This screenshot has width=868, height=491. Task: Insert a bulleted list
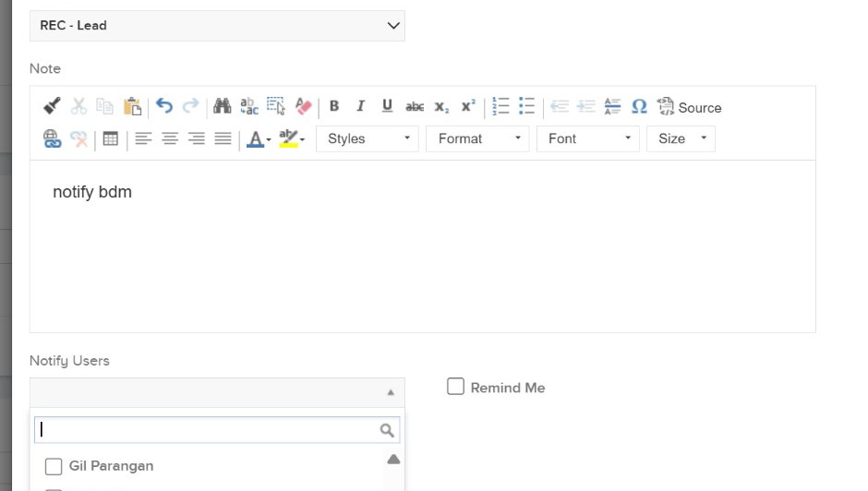click(x=527, y=106)
